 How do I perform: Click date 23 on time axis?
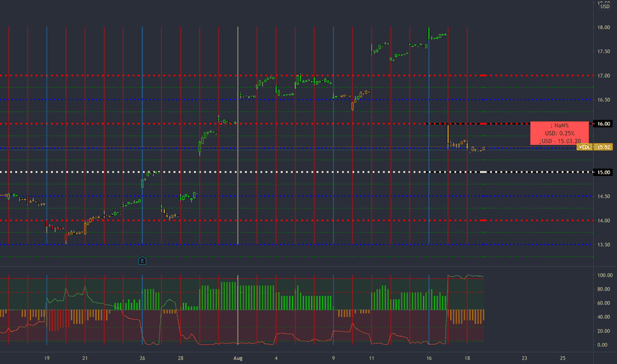(524, 359)
